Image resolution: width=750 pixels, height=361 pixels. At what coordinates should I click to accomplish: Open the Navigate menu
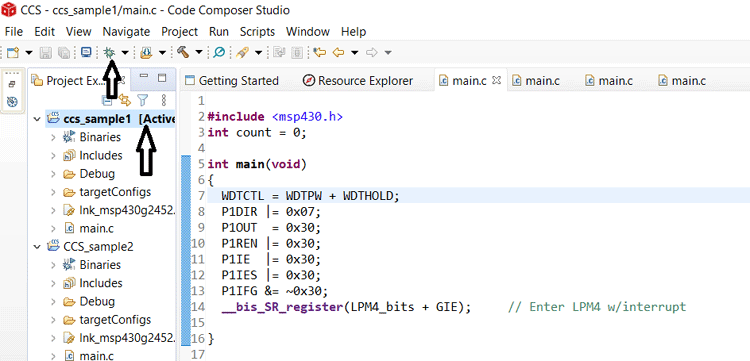click(126, 32)
